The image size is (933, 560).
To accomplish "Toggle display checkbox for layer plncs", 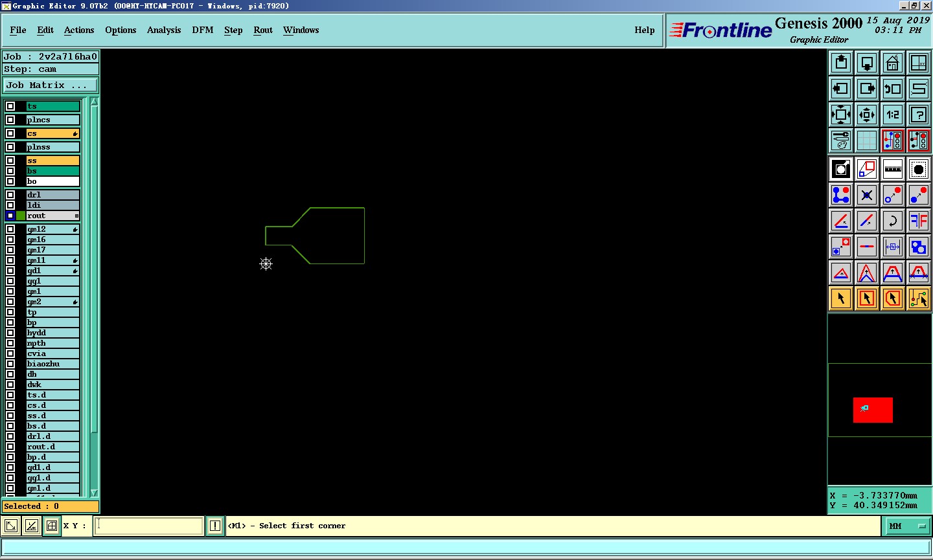I will click(x=10, y=120).
